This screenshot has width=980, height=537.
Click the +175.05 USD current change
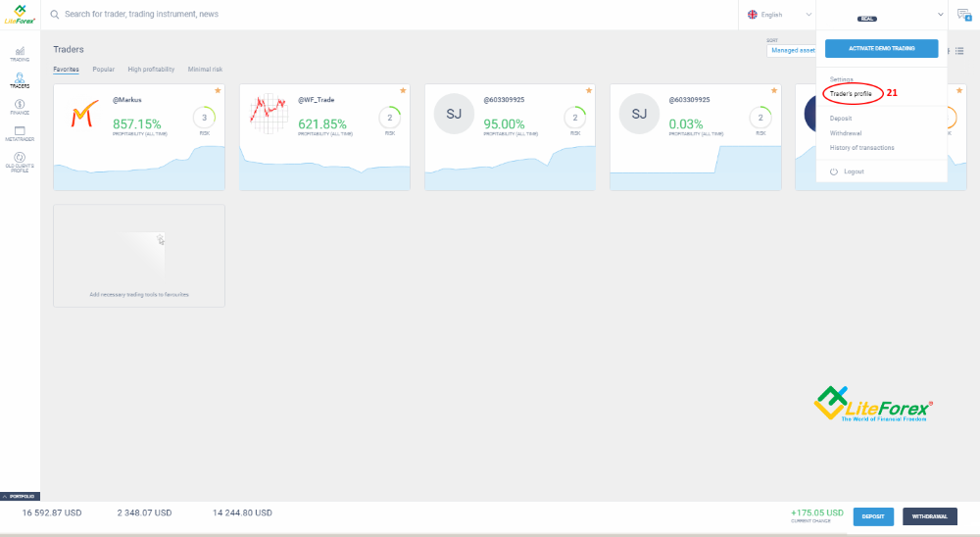(x=817, y=513)
